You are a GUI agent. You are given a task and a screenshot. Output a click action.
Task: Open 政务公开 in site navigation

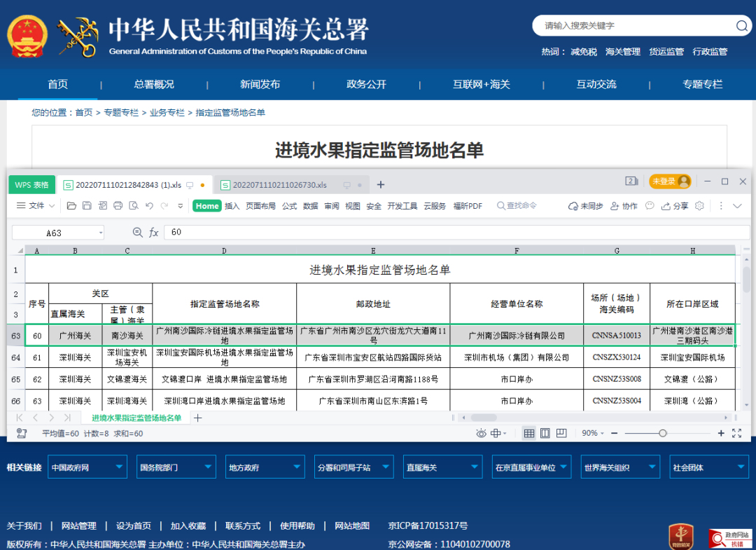tap(366, 85)
